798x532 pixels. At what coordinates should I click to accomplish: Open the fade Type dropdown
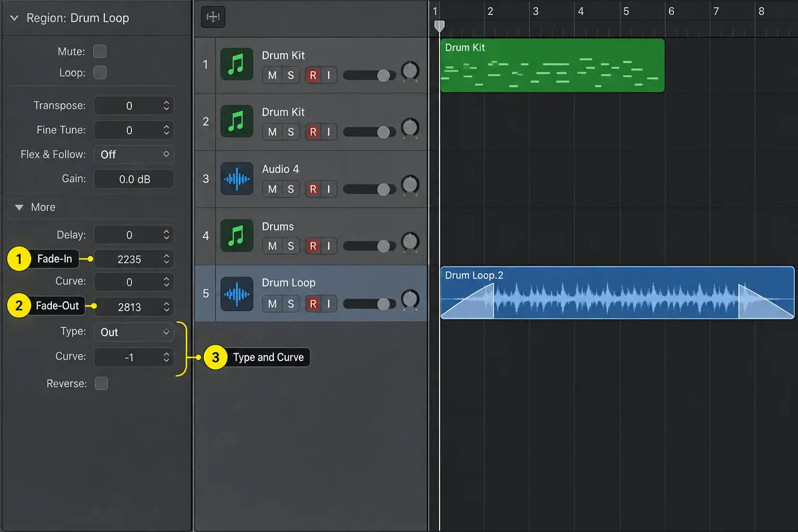tap(134, 332)
